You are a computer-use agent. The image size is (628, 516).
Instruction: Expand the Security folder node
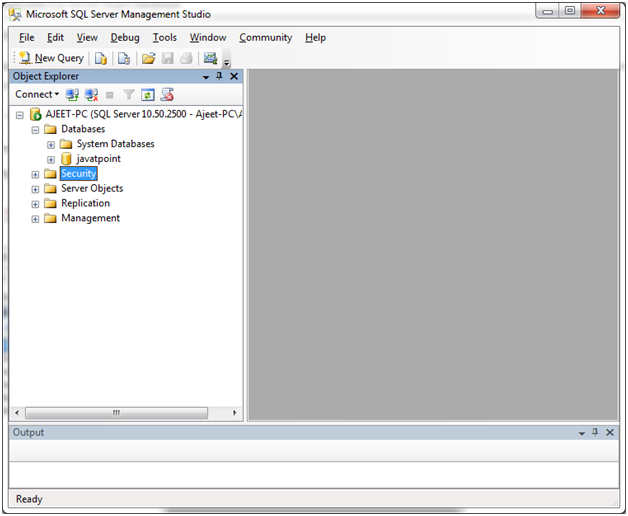(x=35, y=174)
